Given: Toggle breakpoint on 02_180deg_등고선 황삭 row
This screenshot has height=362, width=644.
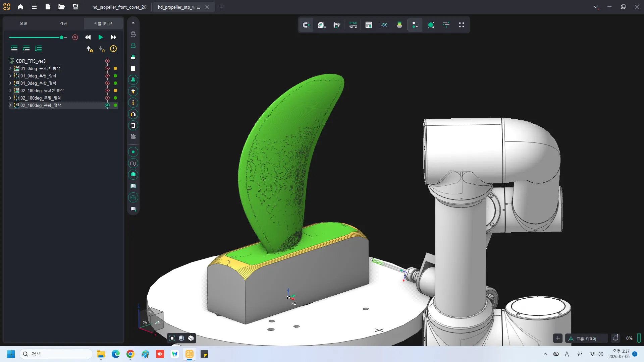Looking at the screenshot, I should 107,90.
